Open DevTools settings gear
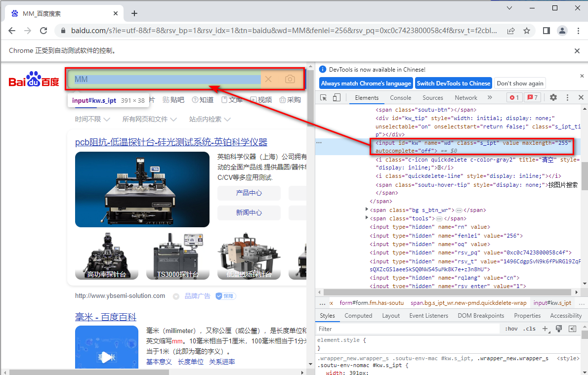Image resolution: width=588 pixels, height=375 pixels. [553, 97]
